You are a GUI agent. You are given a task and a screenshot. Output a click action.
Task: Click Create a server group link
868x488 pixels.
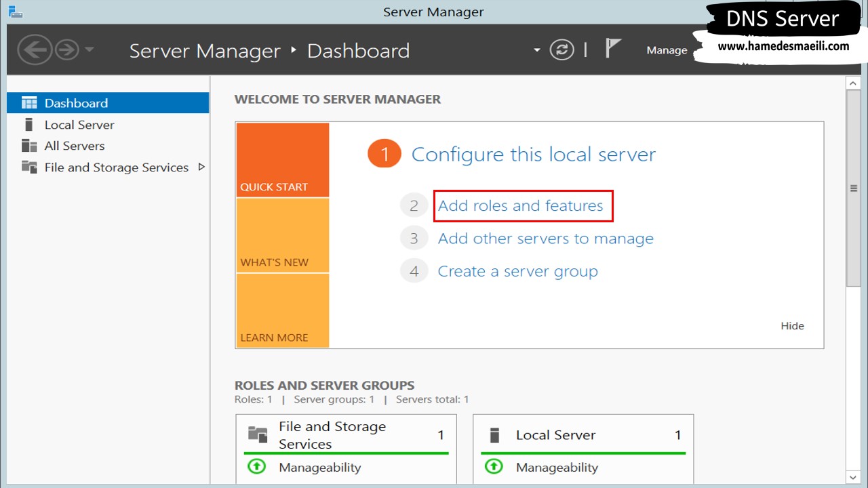[x=518, y=272]
